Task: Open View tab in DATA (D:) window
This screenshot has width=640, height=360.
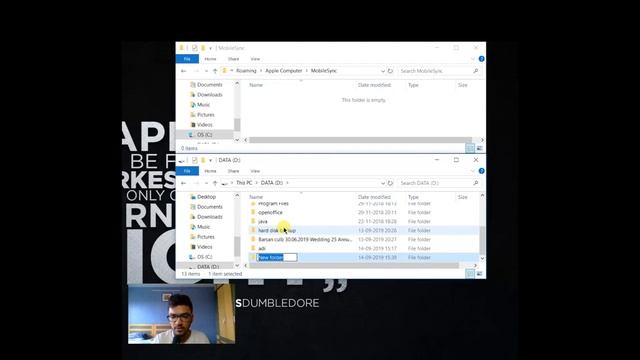Action: (255, 171)
